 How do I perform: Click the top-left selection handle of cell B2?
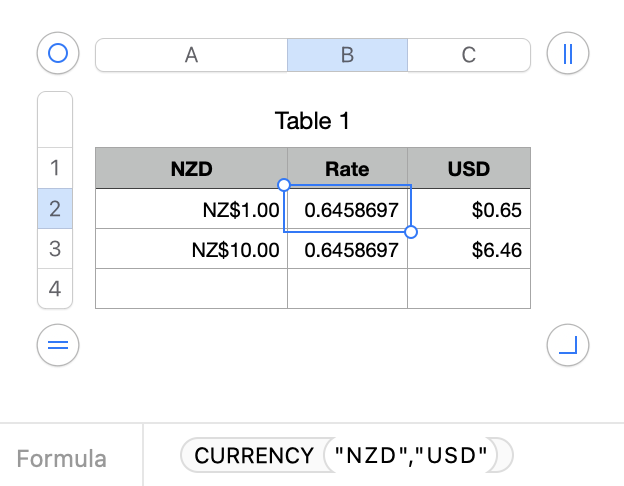click(284, 185)
